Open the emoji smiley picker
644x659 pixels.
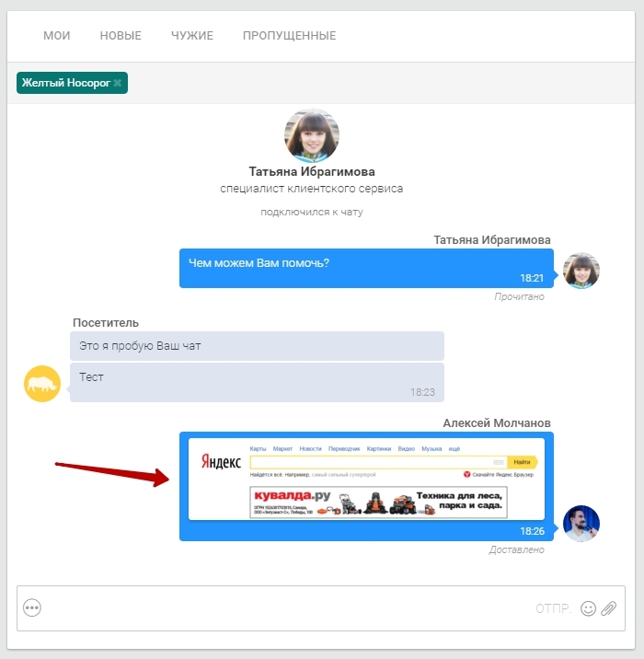pos(588,608)
